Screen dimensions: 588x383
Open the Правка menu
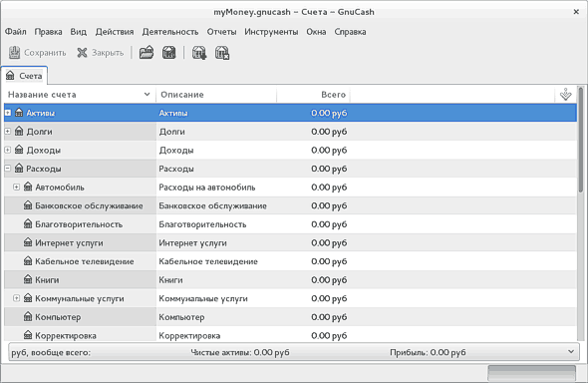(49, 32)
